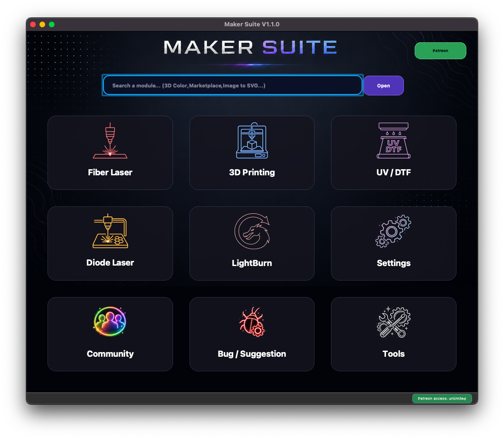Open the 3D Printing printer icon

252,141
